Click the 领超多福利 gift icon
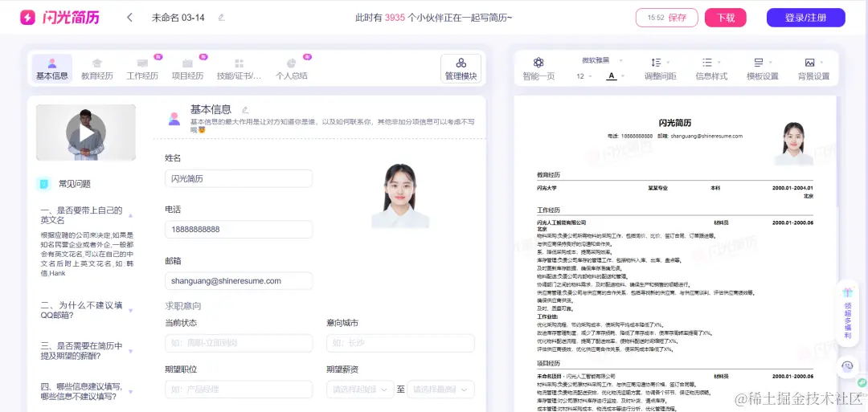 (848, 292)
